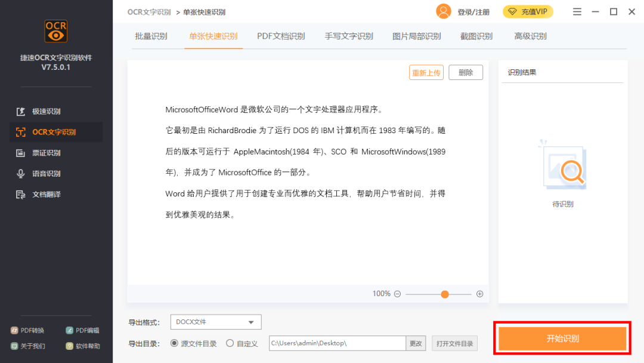Click 登录/注册 link
The image size is (644, 363).
pos(473,13)
